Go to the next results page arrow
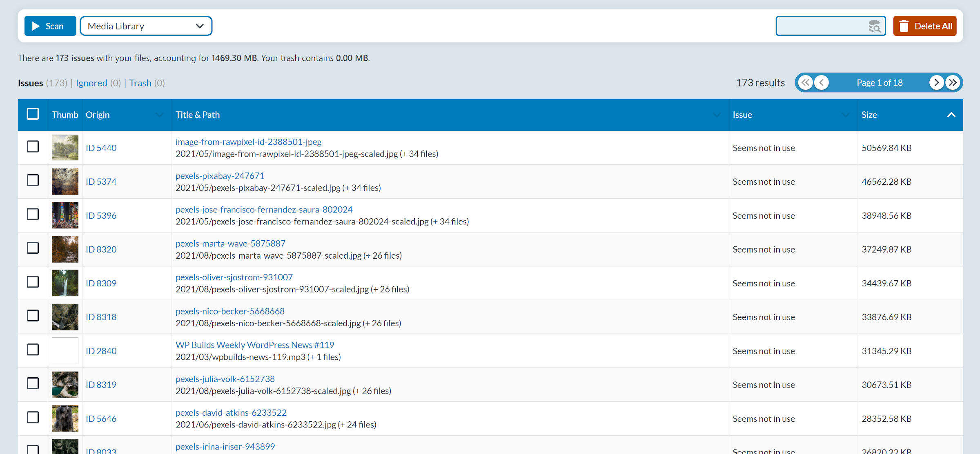980x454 pixels. [936, 82]
